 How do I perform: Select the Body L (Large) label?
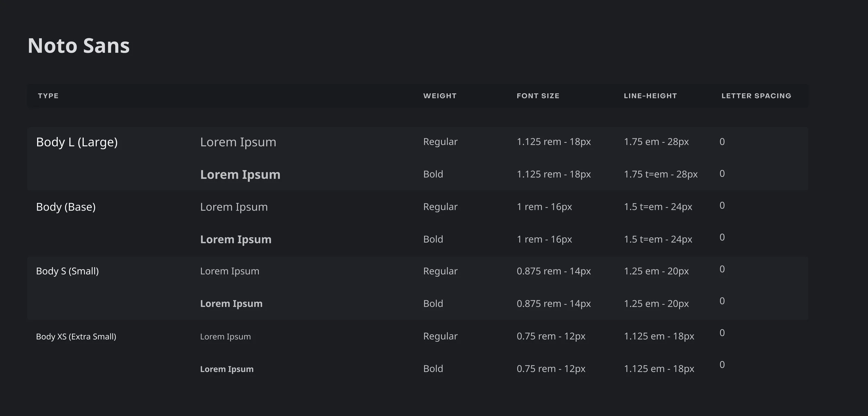77,142
